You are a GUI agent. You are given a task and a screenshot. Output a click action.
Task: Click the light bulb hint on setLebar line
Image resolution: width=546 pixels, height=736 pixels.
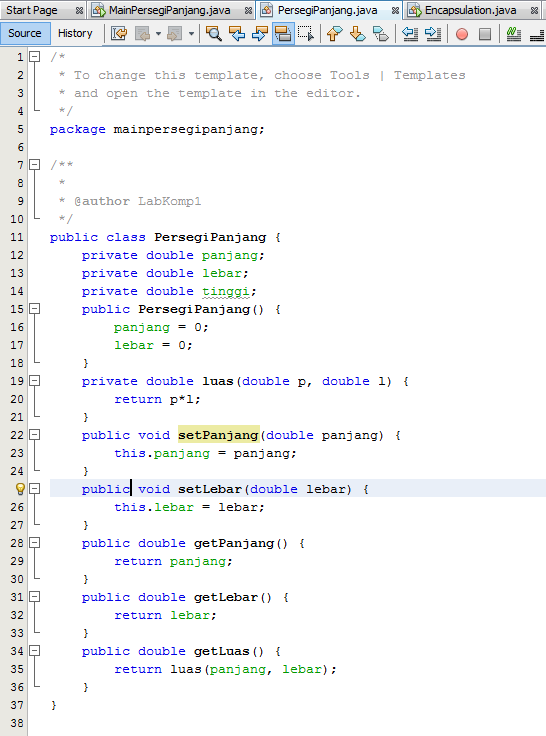coord(20,489)
